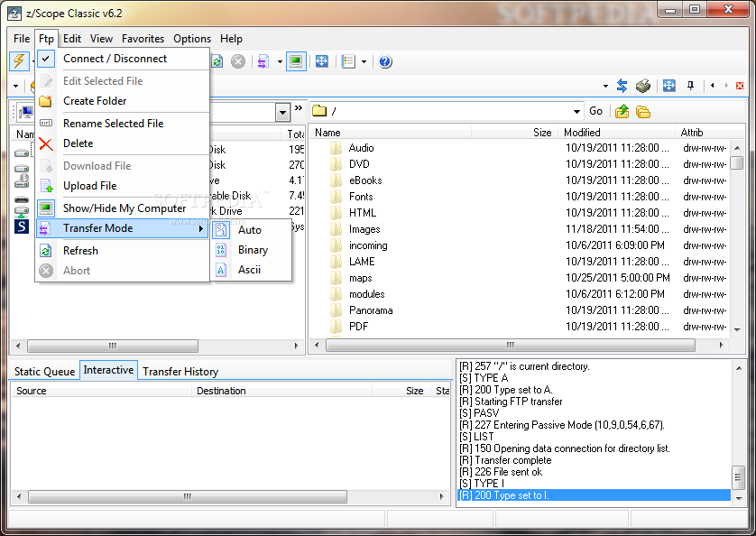
Task: Click the printer icon
Action: tap(643, 86)
